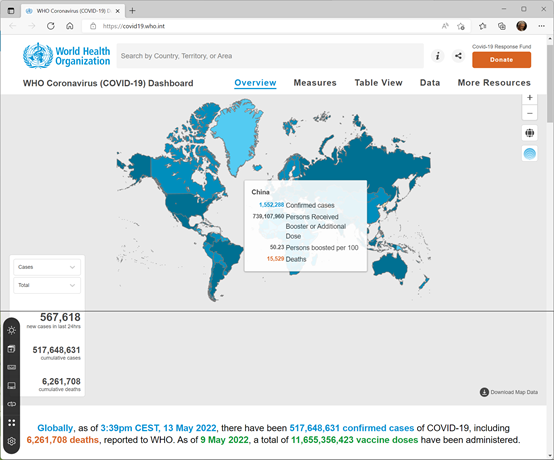Add this page to favorites
This screenshot has height=460, width=554.
[x=461, y=26]
